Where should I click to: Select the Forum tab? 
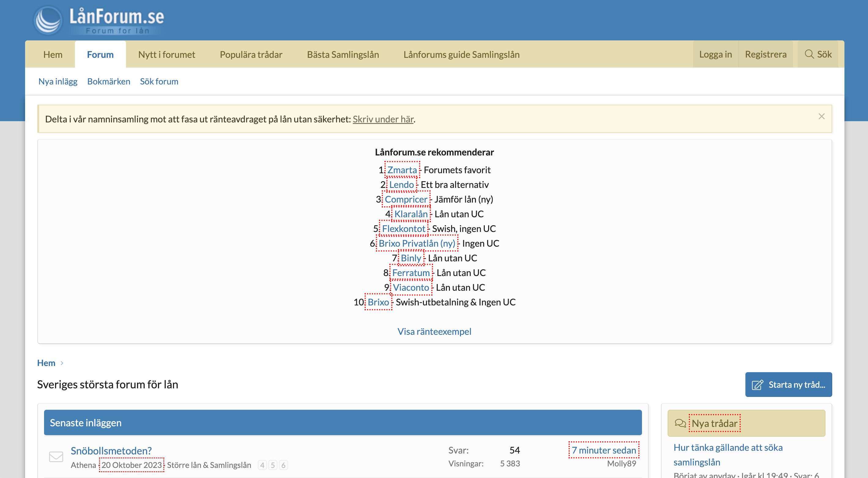point(100,54)
